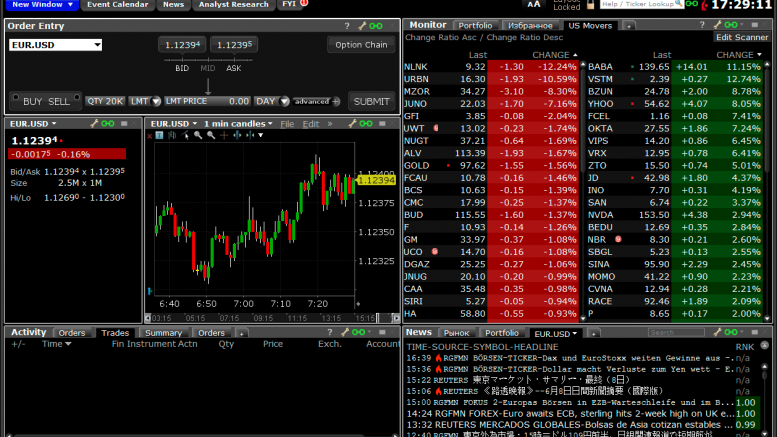Select the trendline cursor chart tool

tap(185, 135)
